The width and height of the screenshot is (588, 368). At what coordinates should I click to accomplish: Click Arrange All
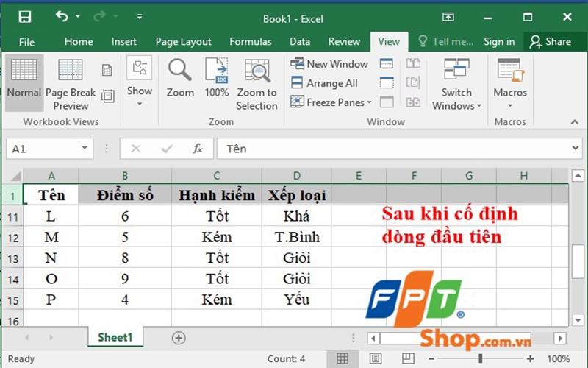(x=324, y=83)
